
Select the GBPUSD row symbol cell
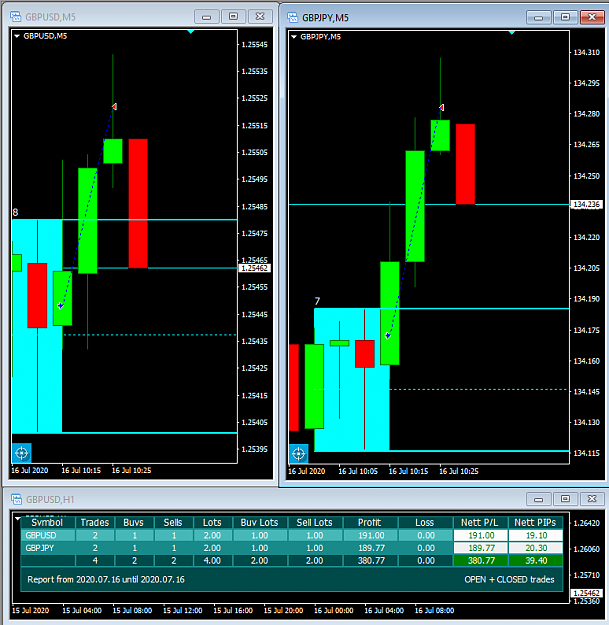47,535
